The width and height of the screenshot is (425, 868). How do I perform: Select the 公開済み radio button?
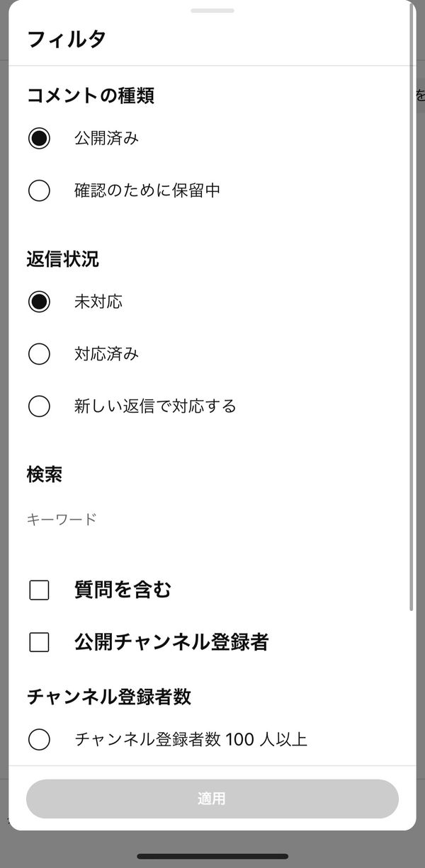pyautogui.click(x=39, y=138)
